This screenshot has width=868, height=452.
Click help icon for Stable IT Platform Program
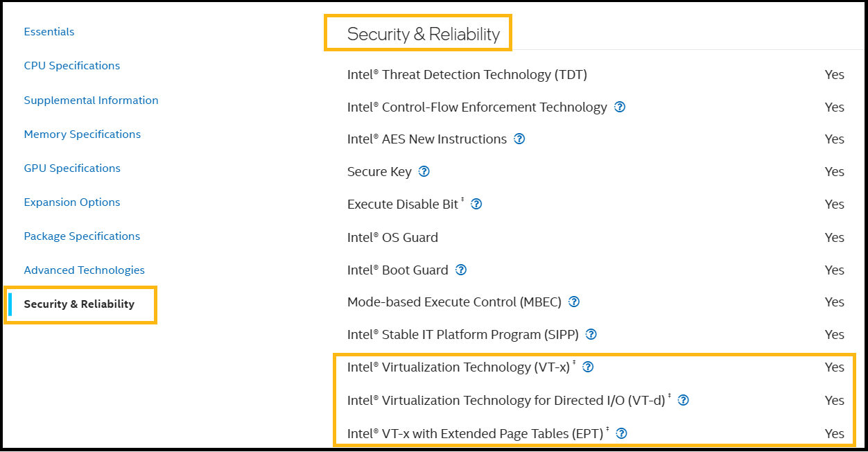(x=591, y=334)
